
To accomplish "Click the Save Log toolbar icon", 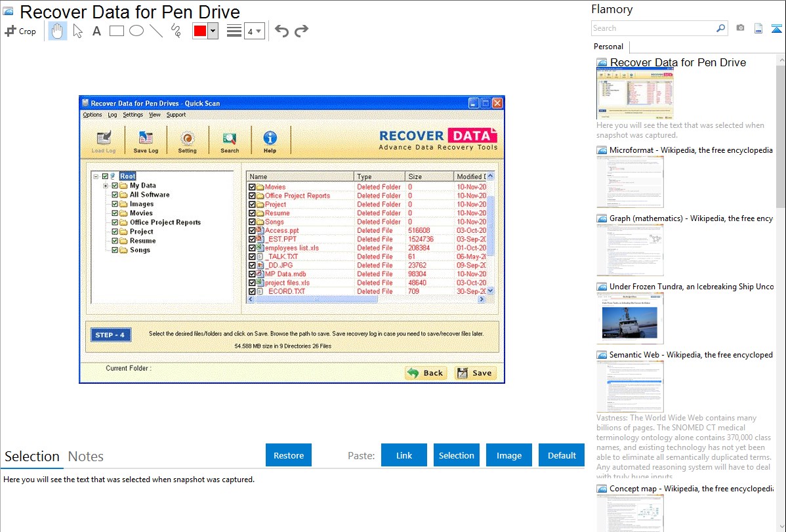I will click(146, 142).
